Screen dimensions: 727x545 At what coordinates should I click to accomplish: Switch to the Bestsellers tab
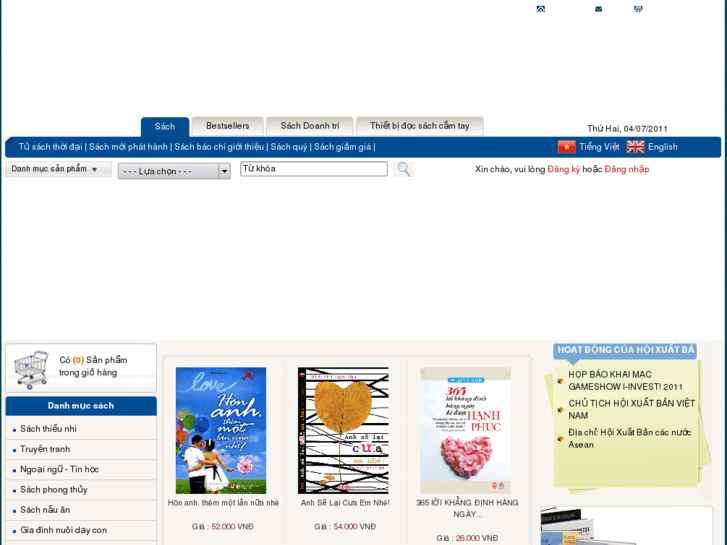coord(228,126)
